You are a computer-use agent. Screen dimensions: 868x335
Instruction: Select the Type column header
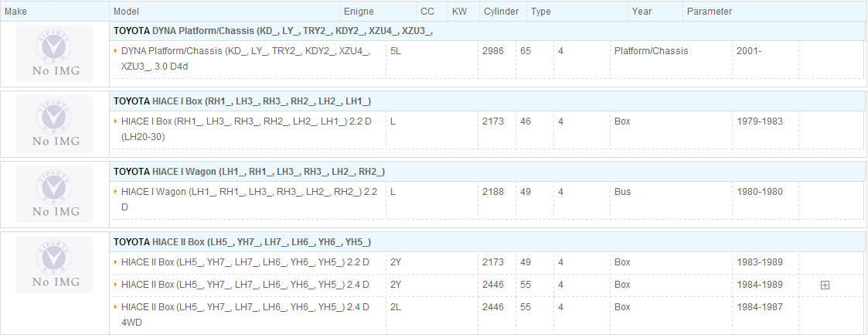(x=541, y=11)
